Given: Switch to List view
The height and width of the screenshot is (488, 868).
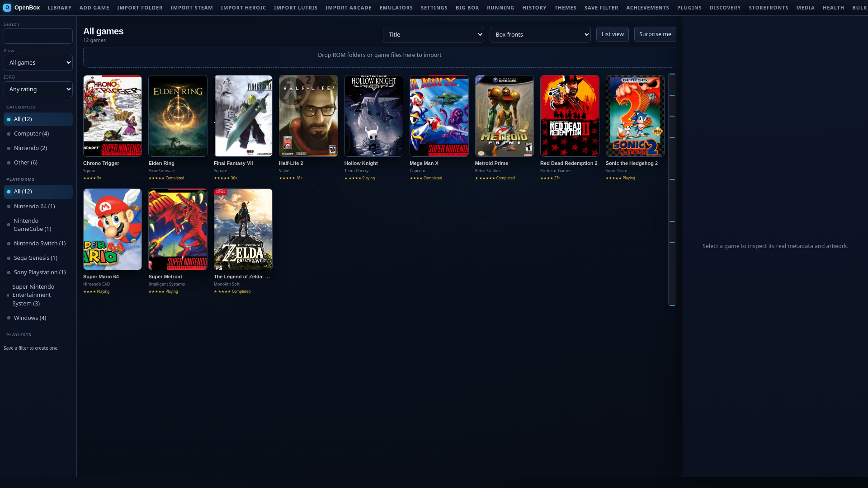Looking at the screenshot, I should point(612,34).
